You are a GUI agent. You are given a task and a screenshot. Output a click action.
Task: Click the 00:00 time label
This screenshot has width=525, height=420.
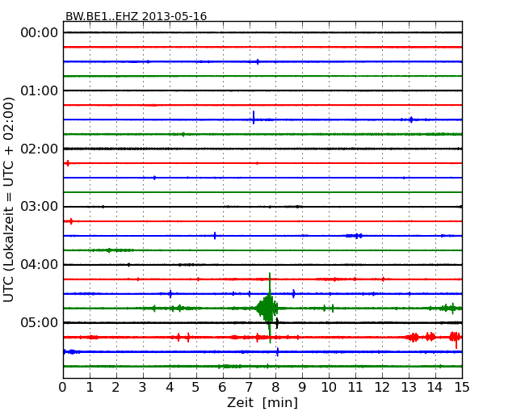[x=40, y=33]
